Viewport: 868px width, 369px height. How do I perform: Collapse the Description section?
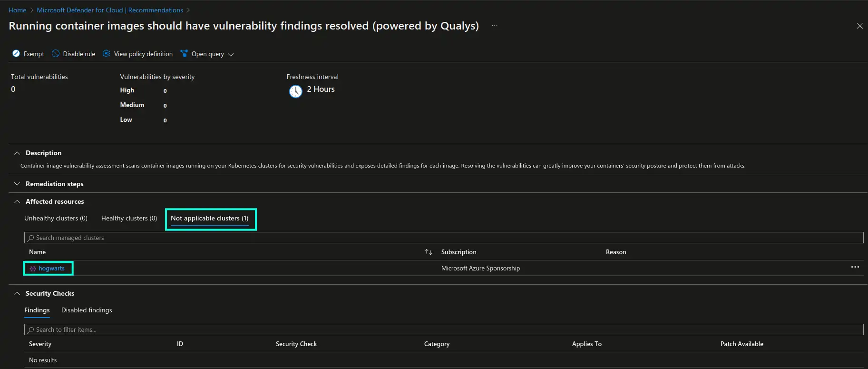pyautogui.click(x=17, y=153)
